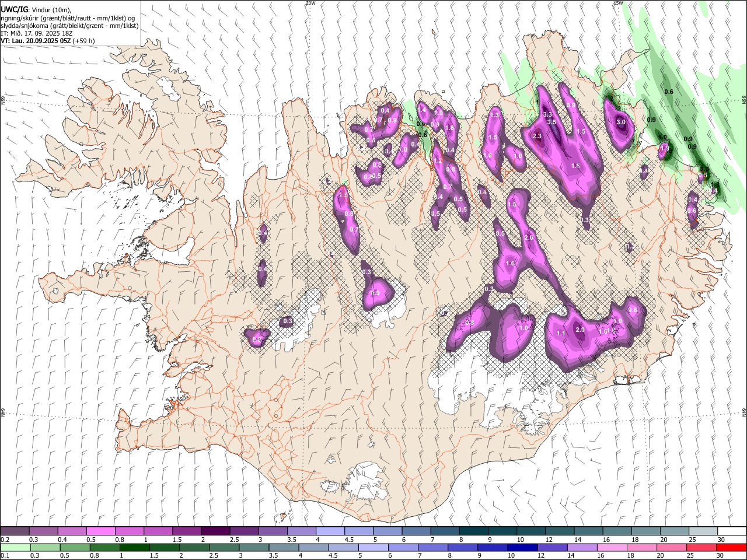This screenshot has width=747, height=560.
Task: Click the lavender 4 swatch in top legend
Action: tap(330, 531)
